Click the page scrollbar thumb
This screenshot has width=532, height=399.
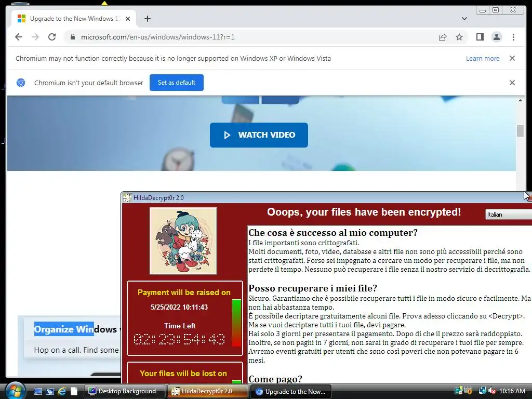(x=520, y=131)
